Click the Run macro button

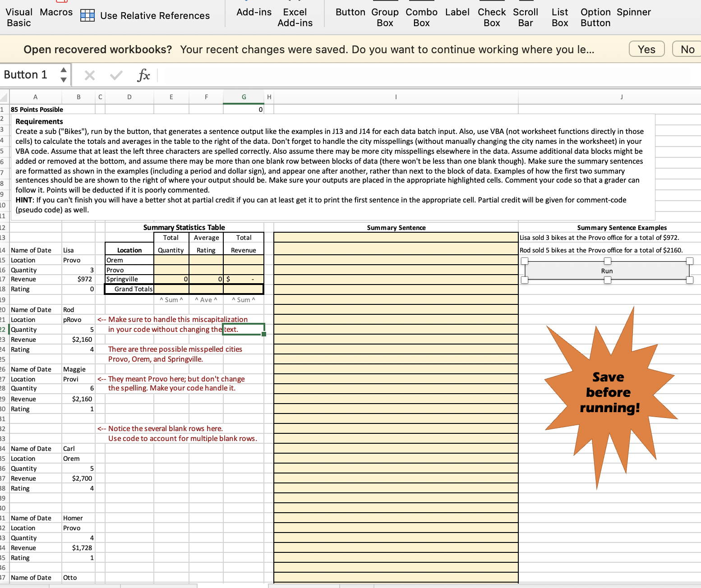tap(607, 271)
